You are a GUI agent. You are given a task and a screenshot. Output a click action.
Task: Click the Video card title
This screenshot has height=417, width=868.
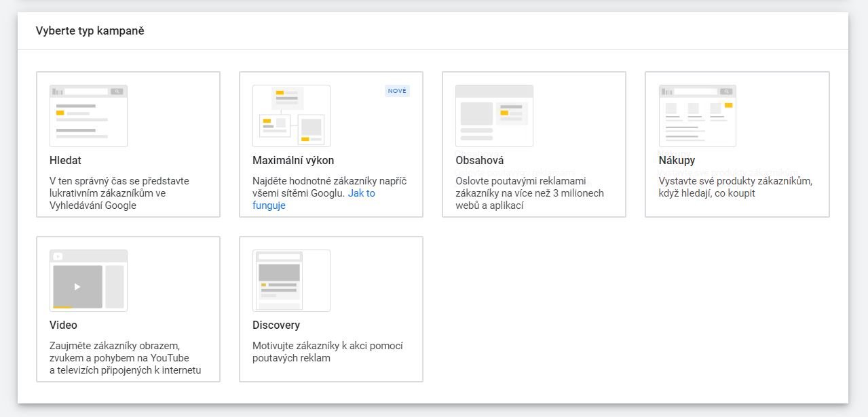pos(63,325)
